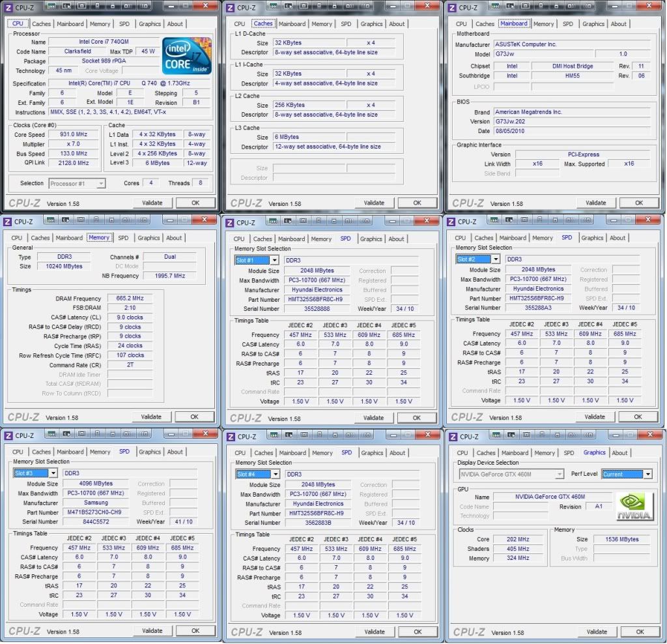Click the Southbridge value HM55

tap(572, 76)
